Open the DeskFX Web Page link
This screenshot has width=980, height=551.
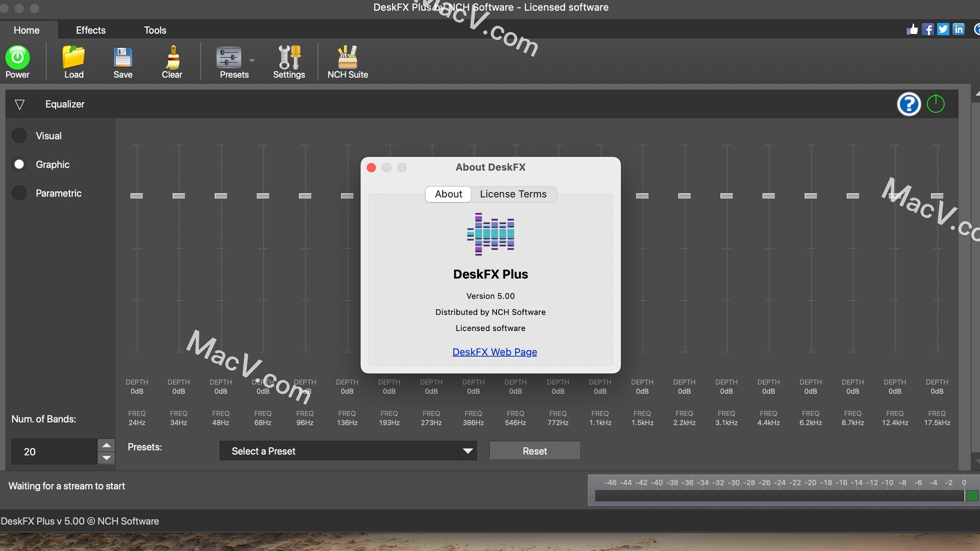pyautogui.click(x=495, y=352)
